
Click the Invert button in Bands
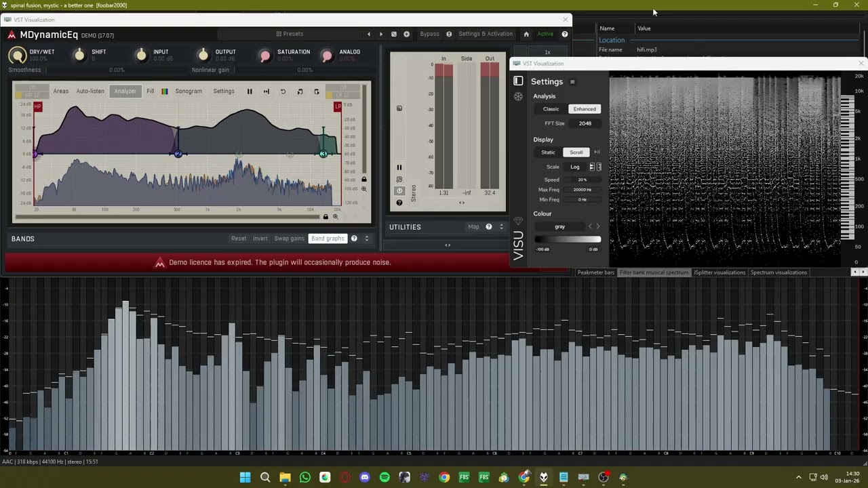coord(260,239)
